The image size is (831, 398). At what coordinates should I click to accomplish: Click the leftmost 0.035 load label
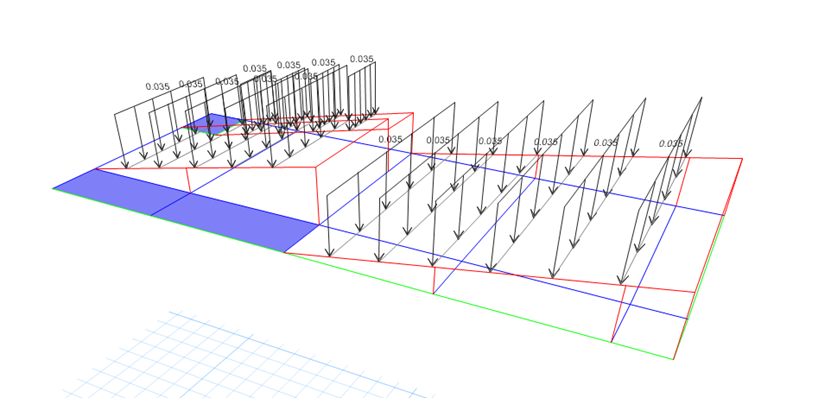[x=157, y=87]
